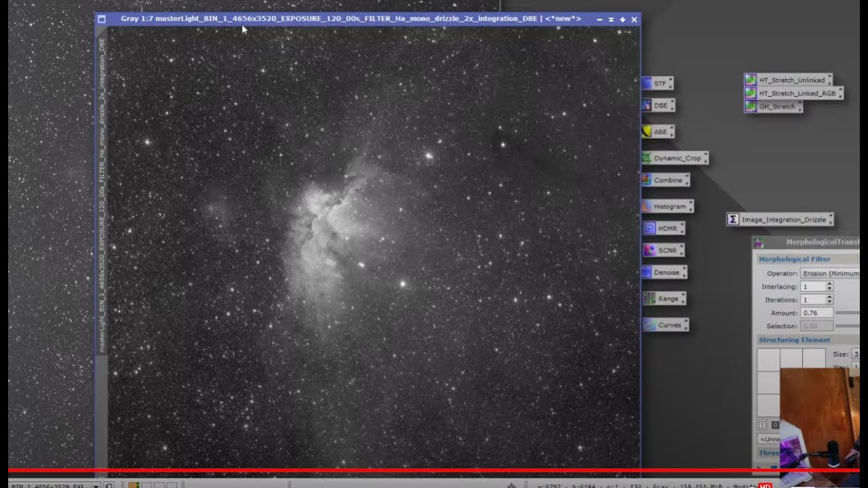Viewport: 868px width, 488px height.
Task: Click the Iterations value field
Action: [x=812, y=300]
